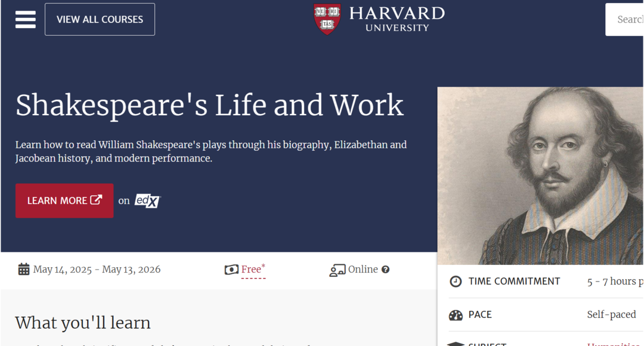This screenshot has height=346, width=644.
Task: Click the Shakespeare portrait image
Action: [540, 176]
